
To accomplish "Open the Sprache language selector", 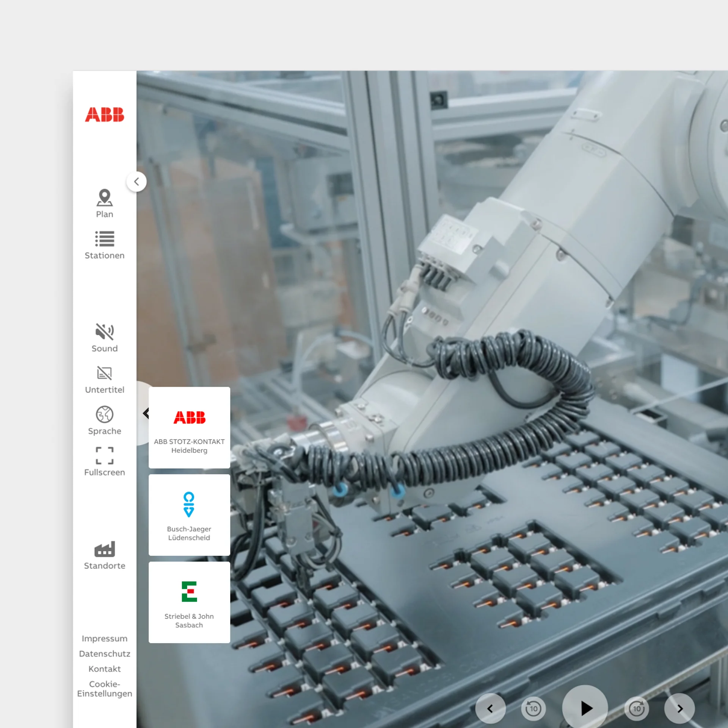I will tap(104, 420).
